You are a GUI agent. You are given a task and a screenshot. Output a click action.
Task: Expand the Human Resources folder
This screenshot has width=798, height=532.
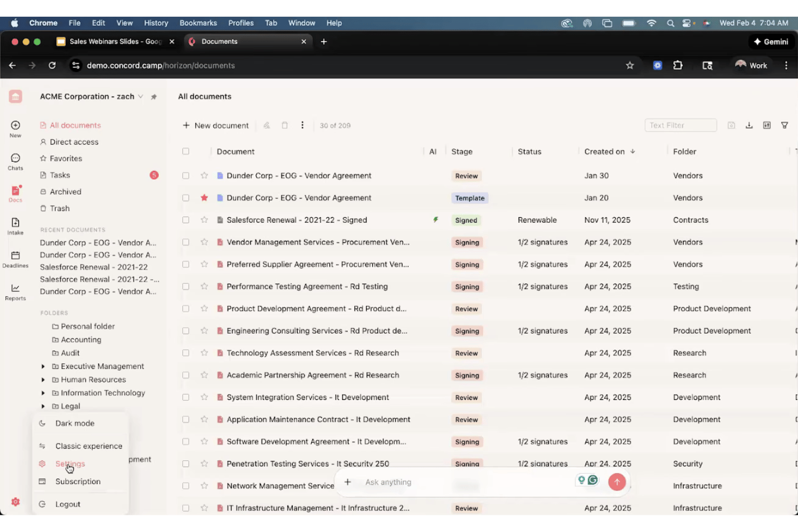[x=43, y=380]
